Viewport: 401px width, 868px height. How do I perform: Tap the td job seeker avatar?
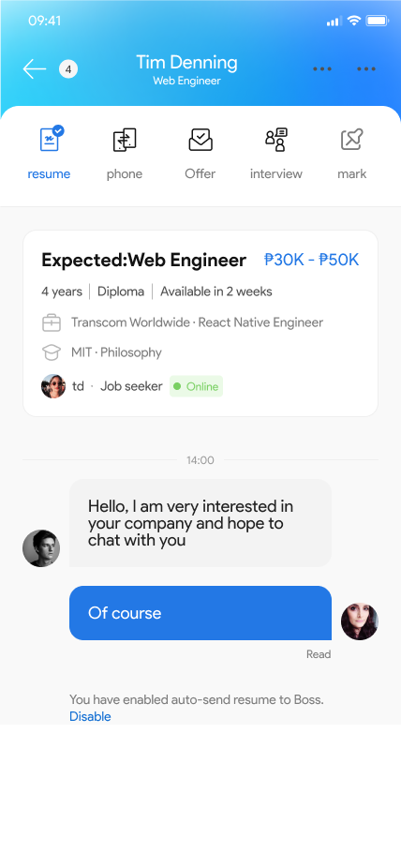pos(53,386)
